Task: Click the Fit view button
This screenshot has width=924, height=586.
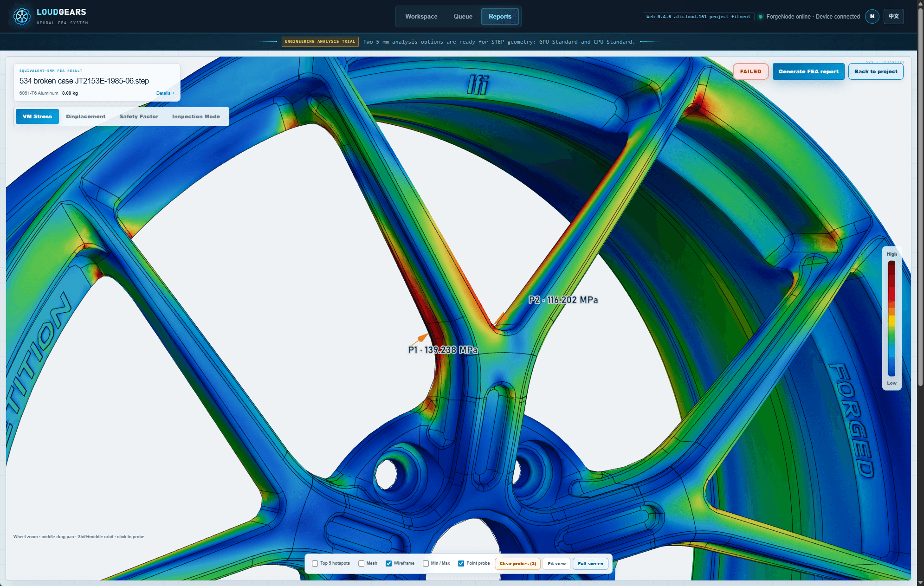Action: (x=556, y=564)
